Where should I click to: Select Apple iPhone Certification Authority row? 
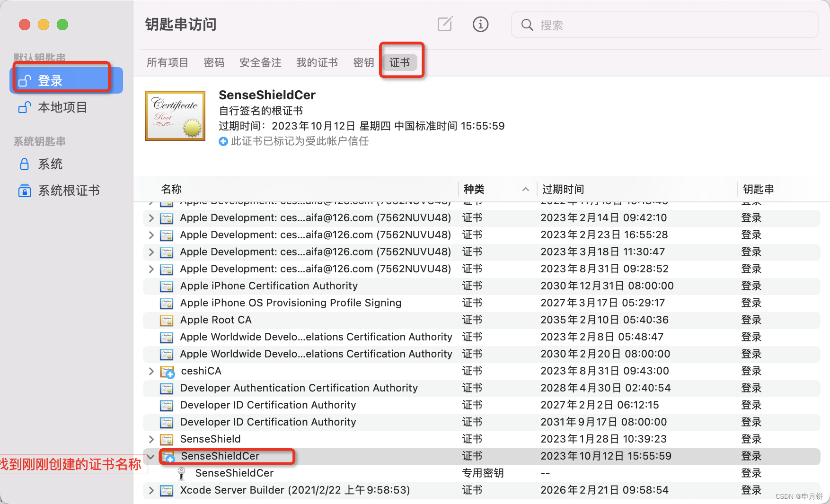click(x=482, y=286)
